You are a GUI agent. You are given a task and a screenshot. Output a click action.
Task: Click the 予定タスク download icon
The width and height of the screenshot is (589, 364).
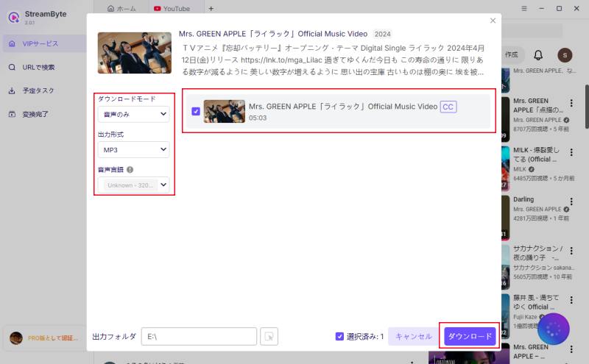point(12,90)
